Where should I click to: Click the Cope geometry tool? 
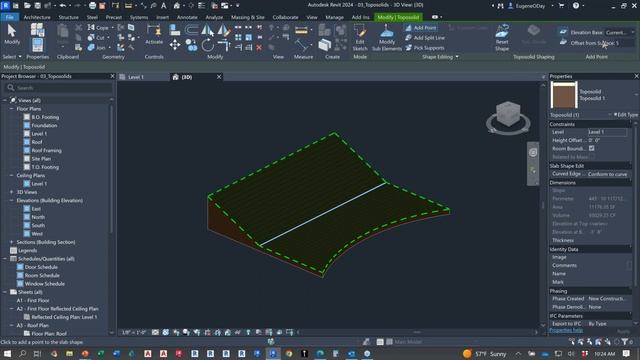click(x=98, y=28)
